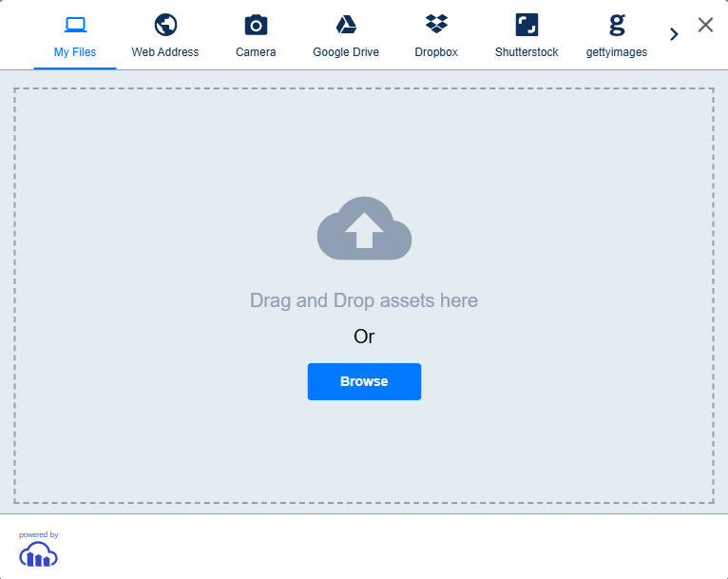Image resolution: width=728 pixels, height=579 pixels.
Task: Switch to the Web Address tab label
Action: [x=165, y=52]
